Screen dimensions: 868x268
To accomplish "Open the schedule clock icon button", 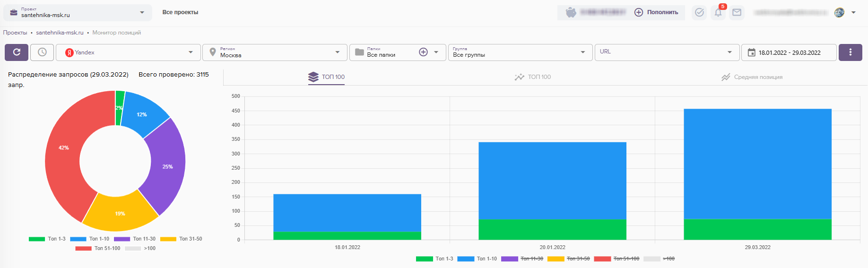I will point(42,52).
